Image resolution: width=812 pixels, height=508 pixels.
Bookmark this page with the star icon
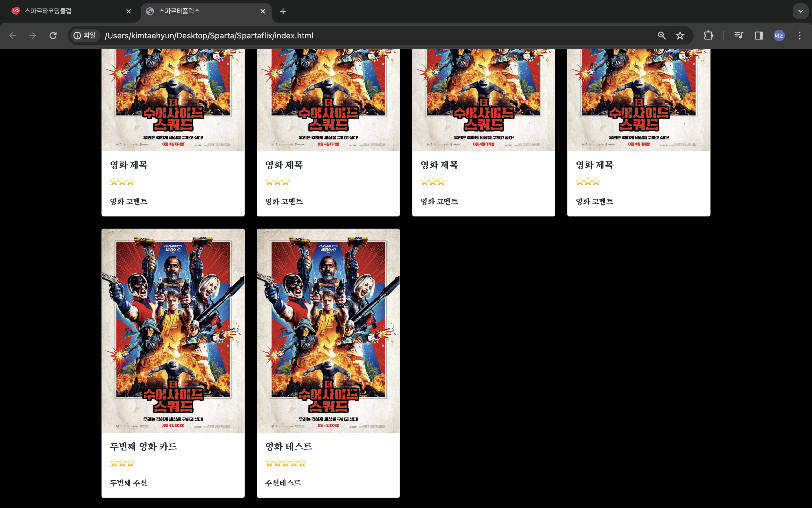[680, 36]
